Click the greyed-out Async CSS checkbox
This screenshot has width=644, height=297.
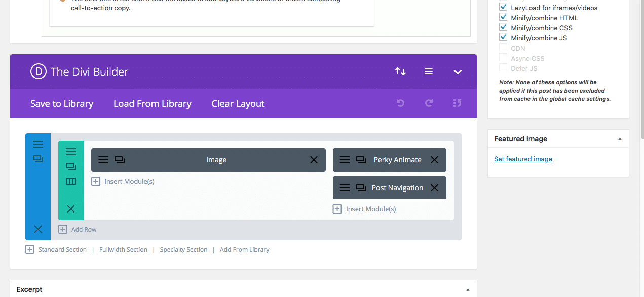click(x=503, y=58)
